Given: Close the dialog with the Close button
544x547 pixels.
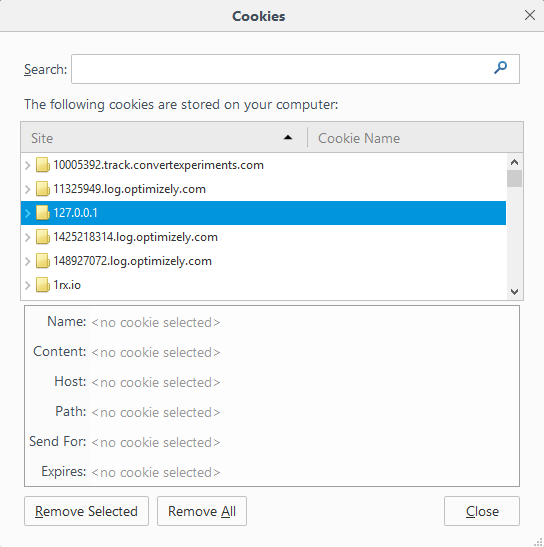Looking at the screenshot, I should [x=482, y=511].
